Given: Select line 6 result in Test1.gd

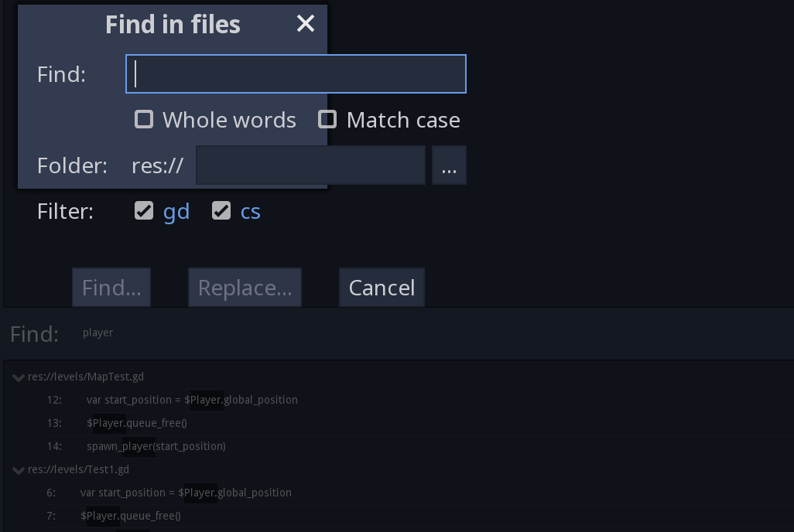Looking at the screenshot, I should 186,493.
